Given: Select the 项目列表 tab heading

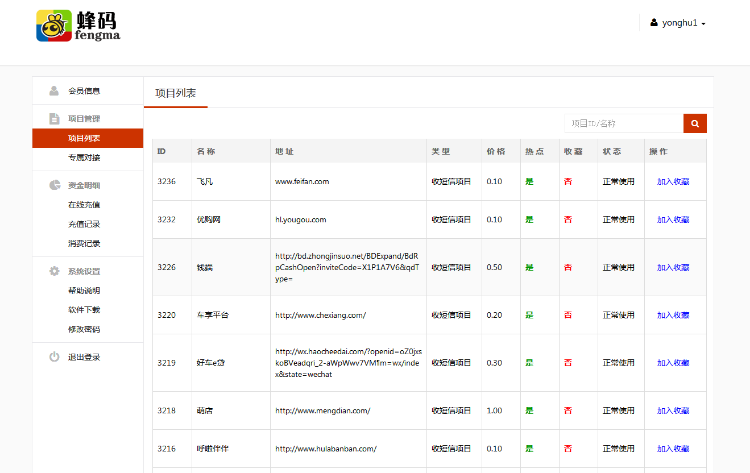Looking at the screenshot, I should pos(176,93).
